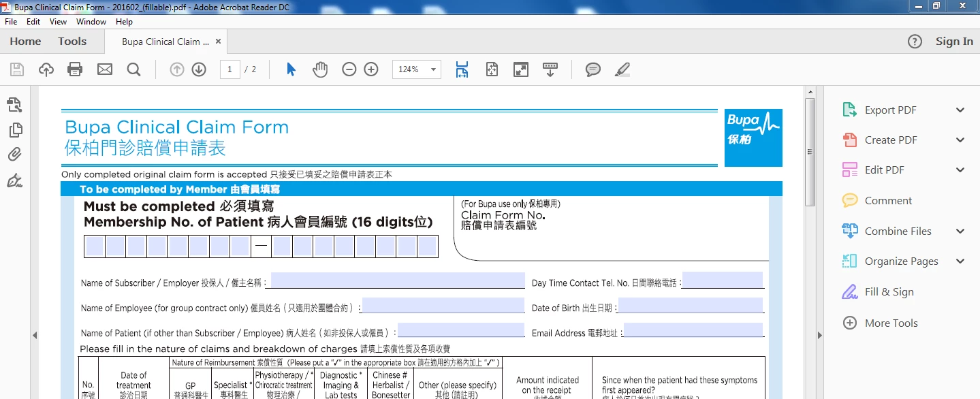The height and width of the screenshot is (399, 980).
Task: Add a sticky note comment
Action: (593, 69)
